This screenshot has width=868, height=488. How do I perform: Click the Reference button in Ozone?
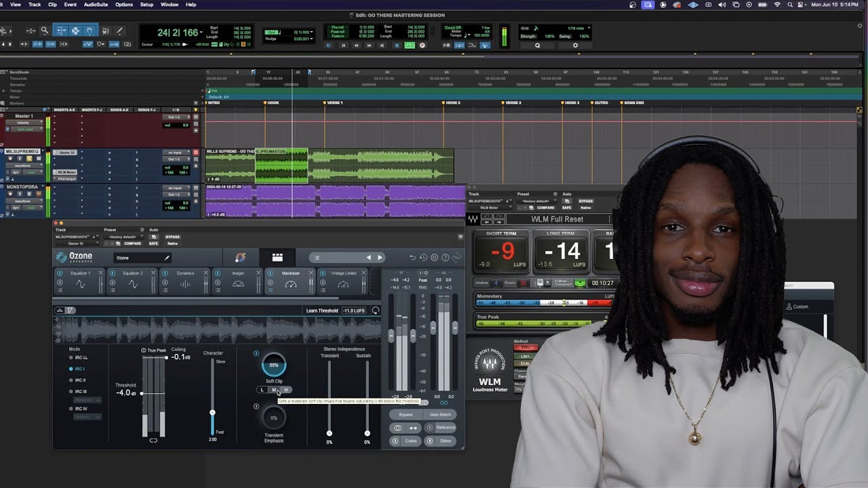[441, 428]
